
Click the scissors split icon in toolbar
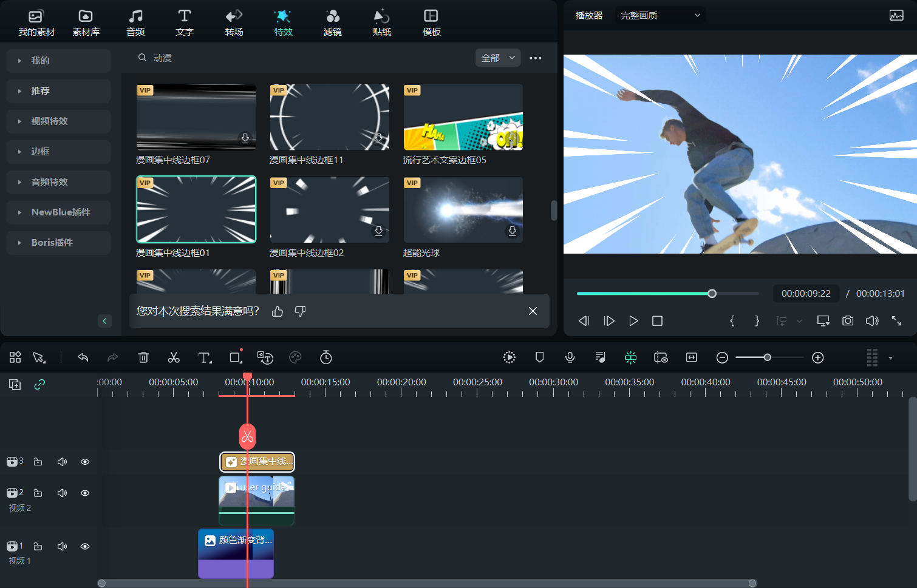[x=174, y=357]
